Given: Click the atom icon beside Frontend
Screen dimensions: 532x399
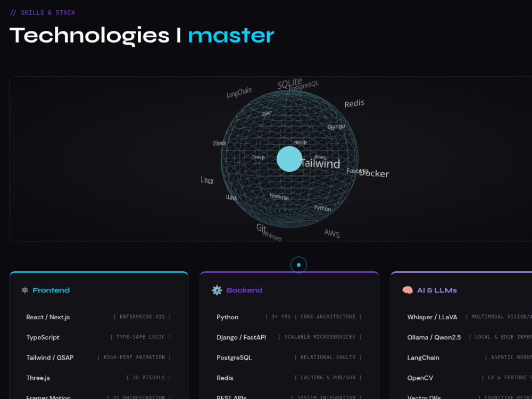Looking at the screenshot, I should (x=25, y=290).
